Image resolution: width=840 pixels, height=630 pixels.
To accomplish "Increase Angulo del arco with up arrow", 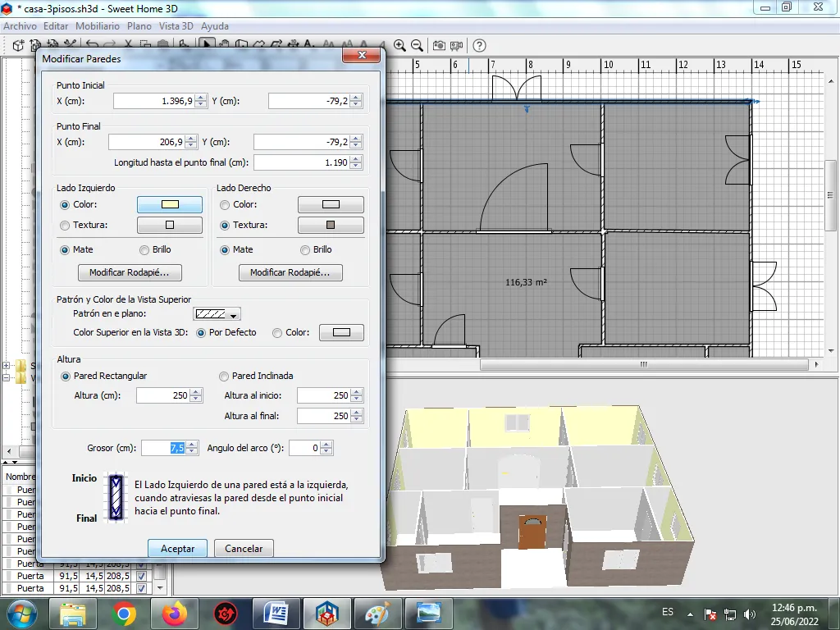I will [327, 445].
